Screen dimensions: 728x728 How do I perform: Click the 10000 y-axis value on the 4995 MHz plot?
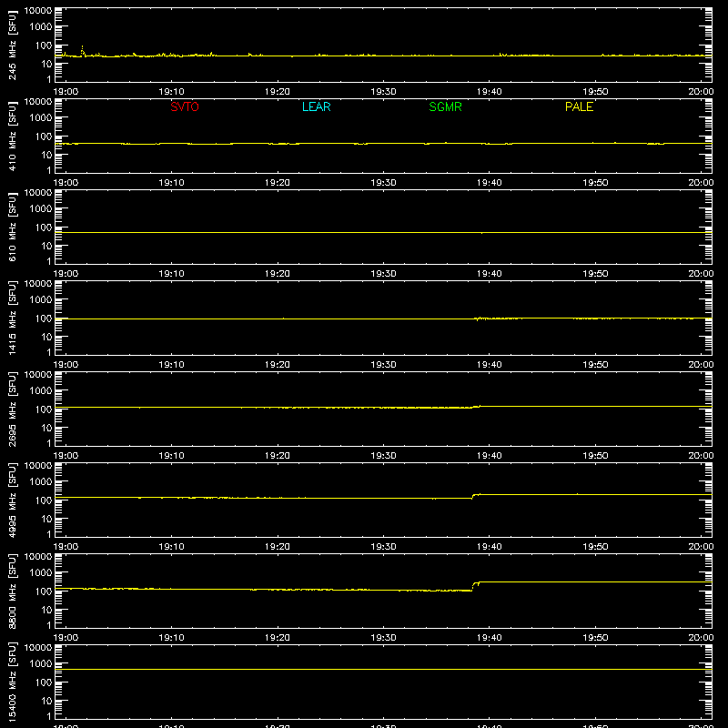[38, 466]
